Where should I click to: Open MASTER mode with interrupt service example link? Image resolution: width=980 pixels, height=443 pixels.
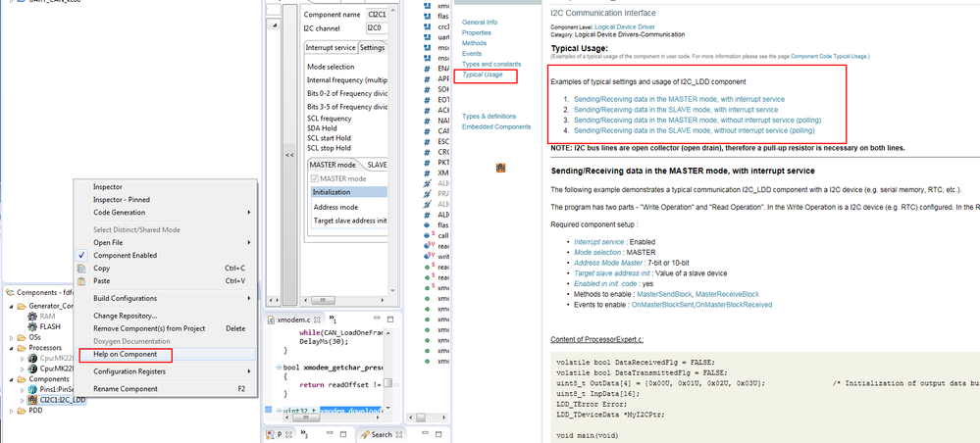679,99
